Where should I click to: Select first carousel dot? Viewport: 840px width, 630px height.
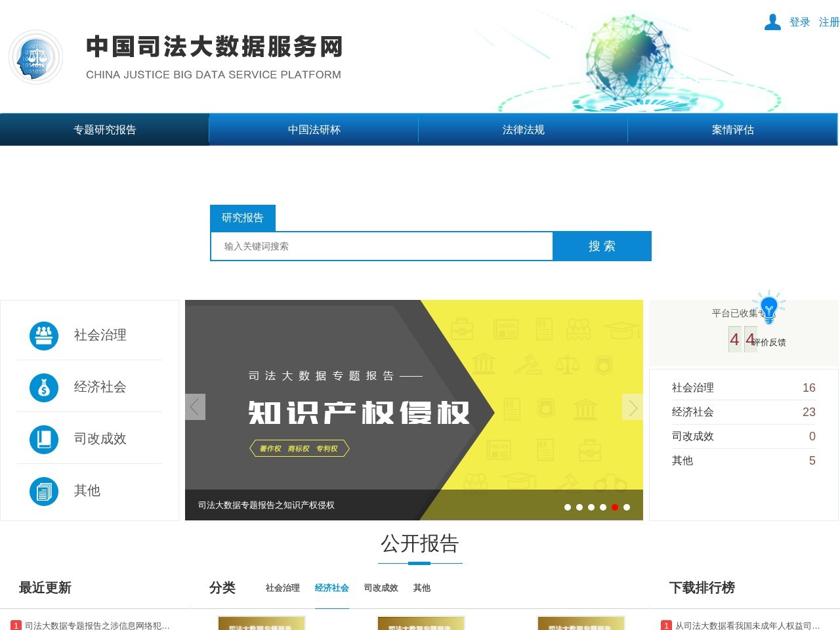568,507
